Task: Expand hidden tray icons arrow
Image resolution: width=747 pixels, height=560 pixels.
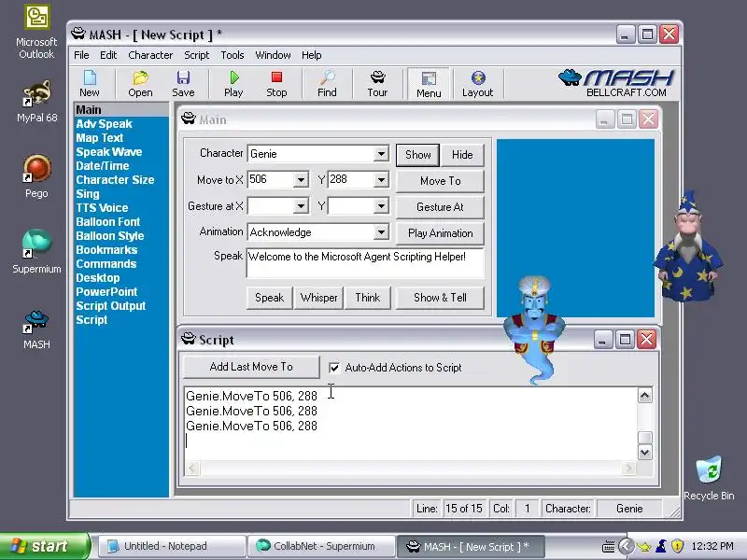Action: (626, 546)
